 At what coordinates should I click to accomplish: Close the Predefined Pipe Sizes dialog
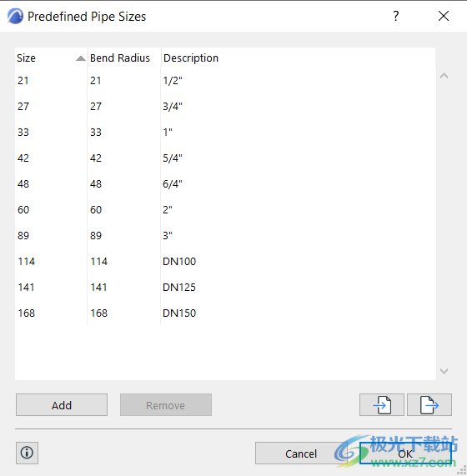pos(444,16)
